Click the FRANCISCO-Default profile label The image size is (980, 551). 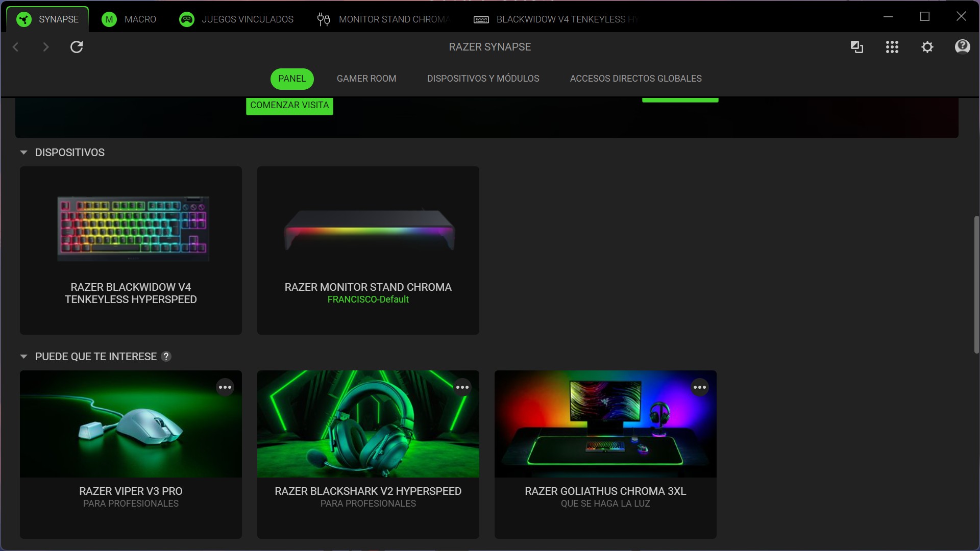368,299
